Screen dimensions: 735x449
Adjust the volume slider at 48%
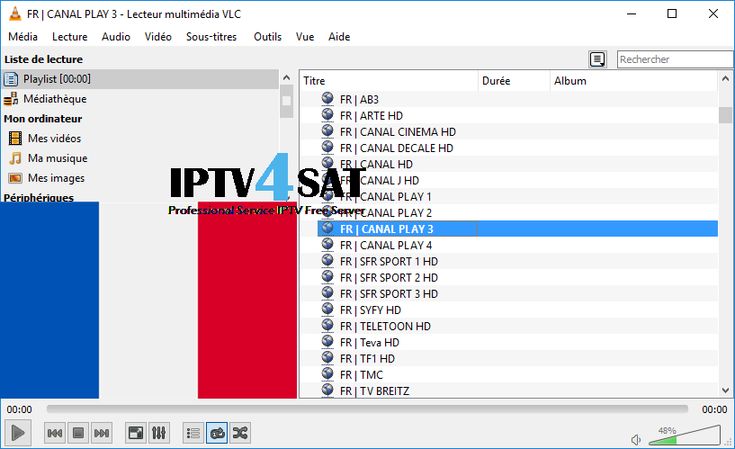684,435
